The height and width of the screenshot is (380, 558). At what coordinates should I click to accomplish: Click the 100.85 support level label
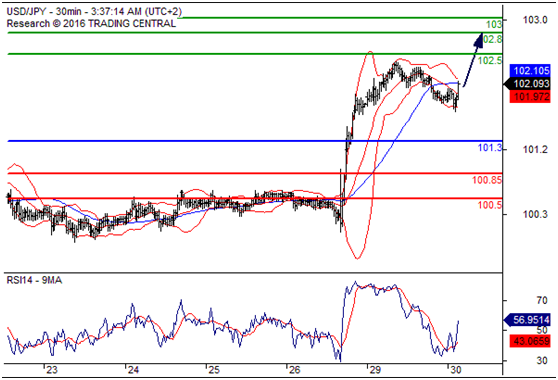[487, 180]
